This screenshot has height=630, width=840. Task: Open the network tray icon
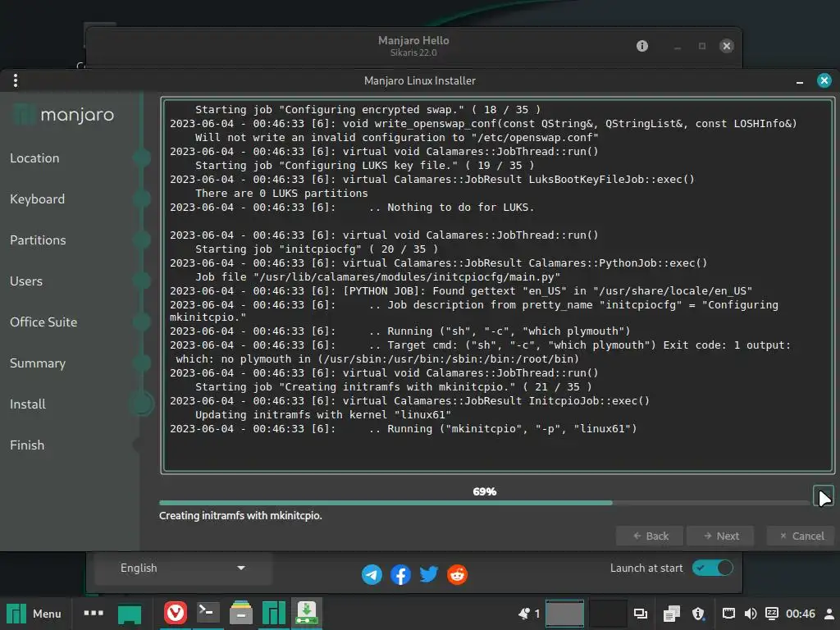728,614
